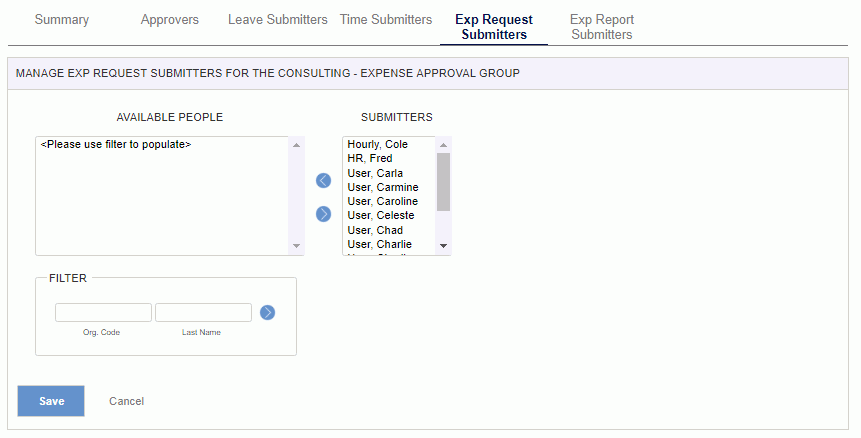Switch to the Approvers tab
This screenshot has width=861, height=438.
point(170,20)
